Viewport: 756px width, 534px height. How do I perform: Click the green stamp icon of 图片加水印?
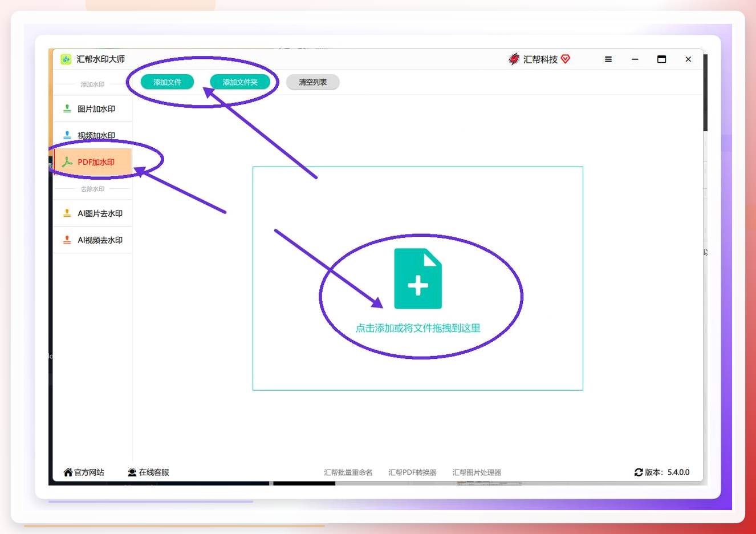click(67, 108)
